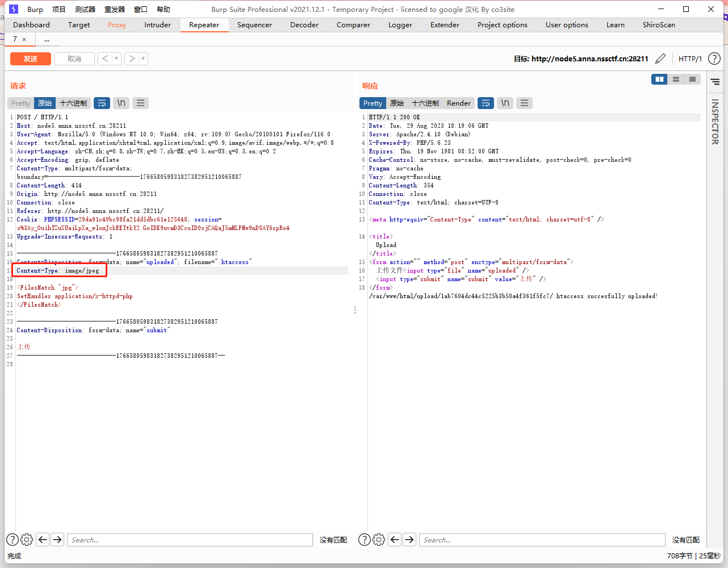Viewport: 728px width, 568px height.
Task: Expand the INSPECTOR side panel label
Action: pos(716,122)
